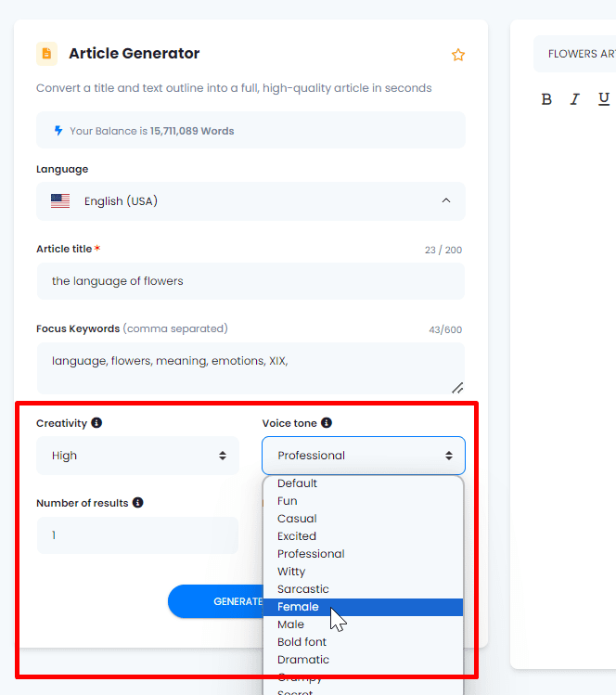Click the Italic formatting icon
This screenshot has height=695, width=616.
click(575, 99)
